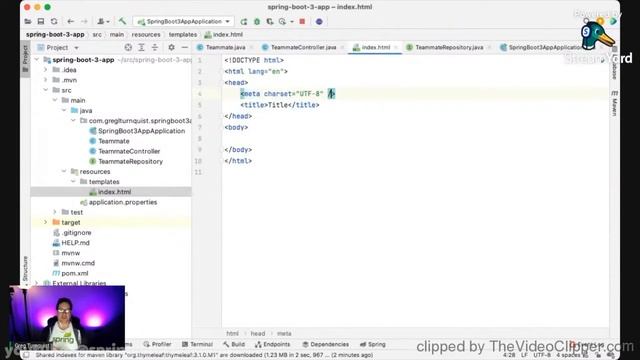
Task: Open the Profiler tool window
Action: (x=158, y=344)
